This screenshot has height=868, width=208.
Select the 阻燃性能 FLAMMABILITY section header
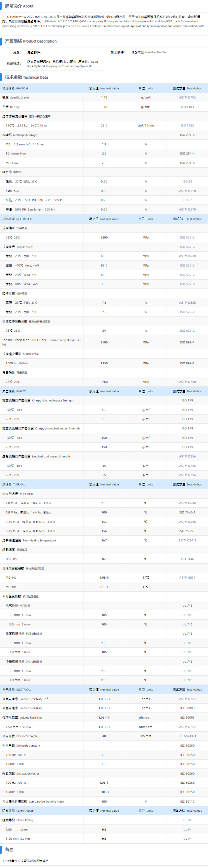[19, 811]
